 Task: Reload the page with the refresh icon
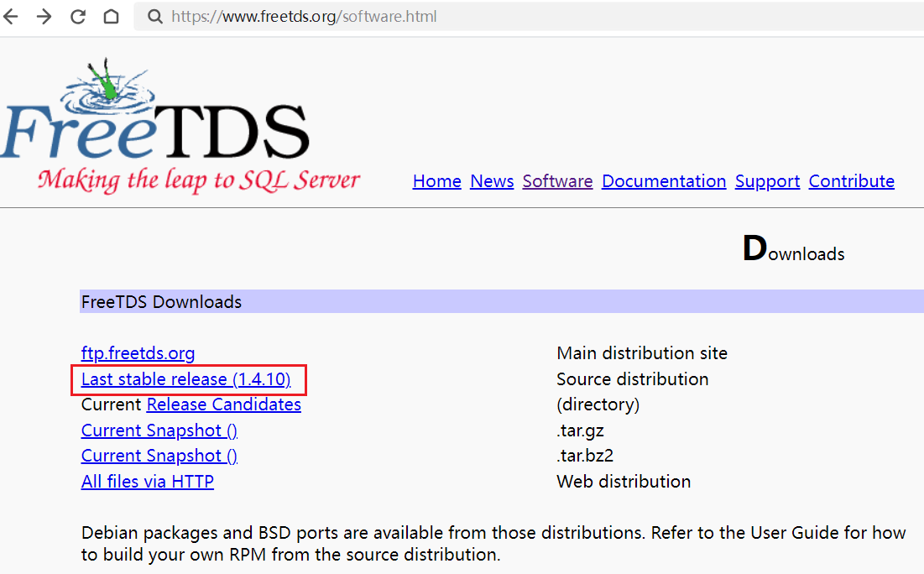(78, 17)
